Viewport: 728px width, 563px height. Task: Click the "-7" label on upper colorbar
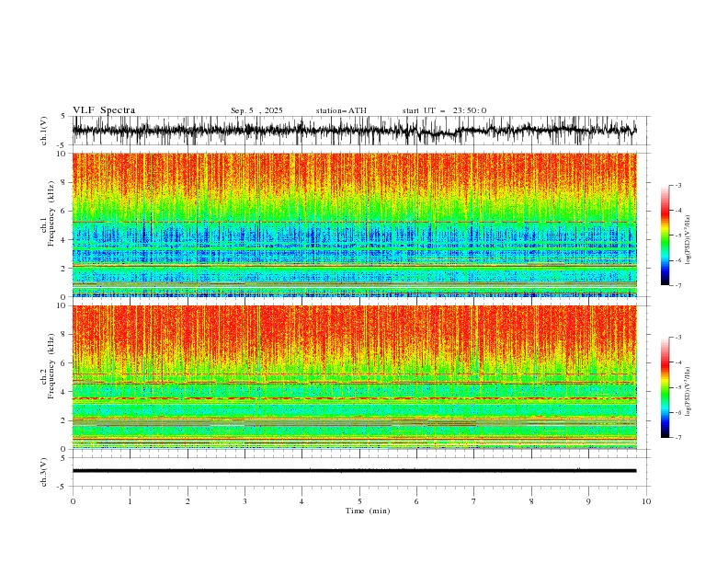tap(678, 285)
